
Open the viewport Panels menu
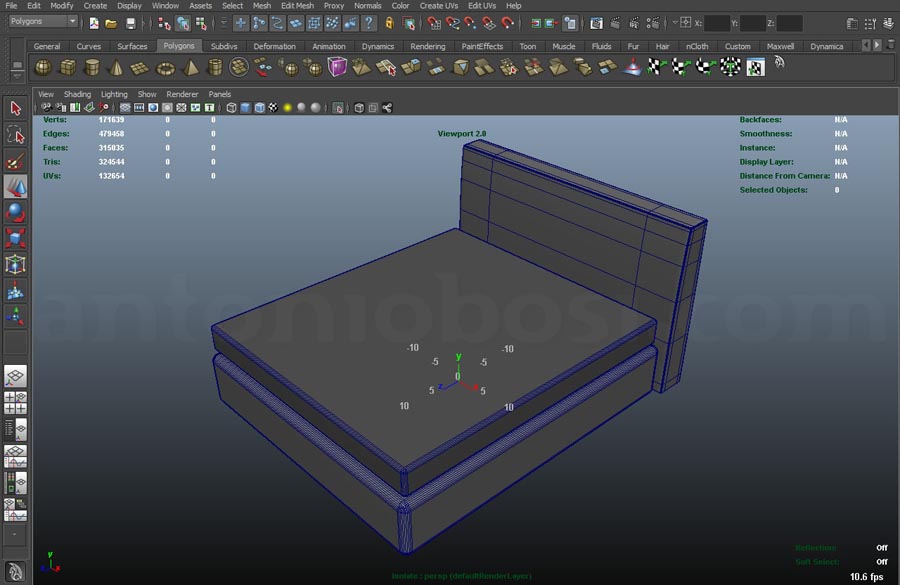point(220,94)
